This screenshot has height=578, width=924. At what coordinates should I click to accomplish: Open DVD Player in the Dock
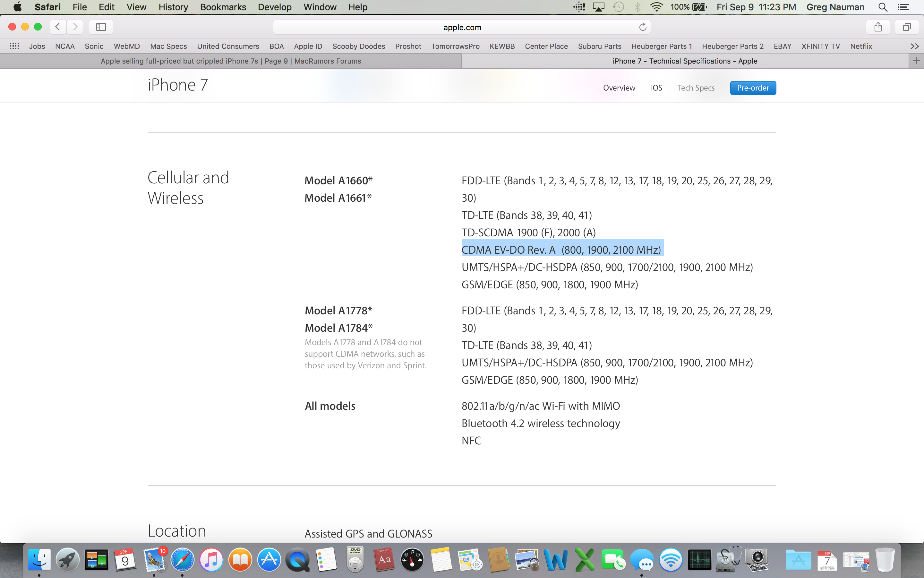(355, 560)
